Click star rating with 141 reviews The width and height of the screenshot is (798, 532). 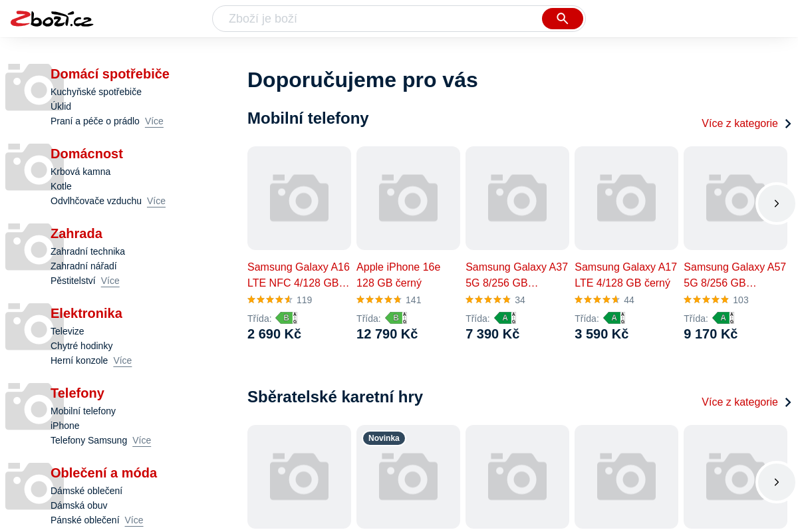coord(389,300)
